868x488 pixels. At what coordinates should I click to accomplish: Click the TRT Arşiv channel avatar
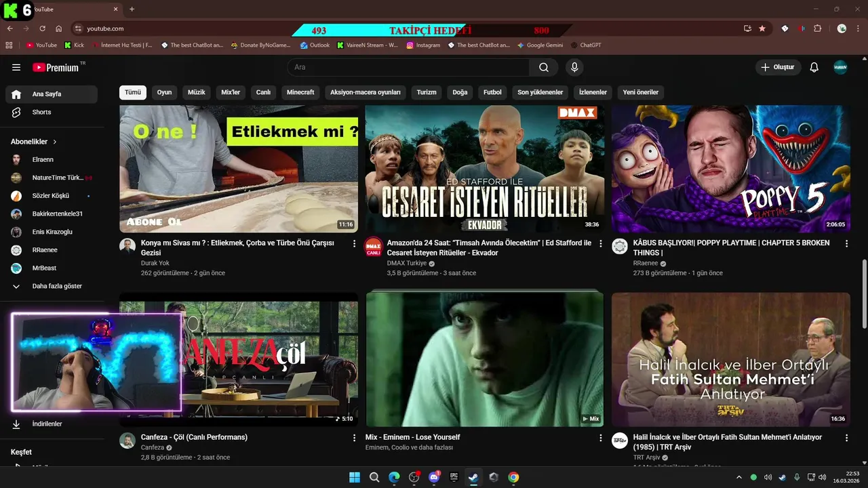(x=620, y=441)
